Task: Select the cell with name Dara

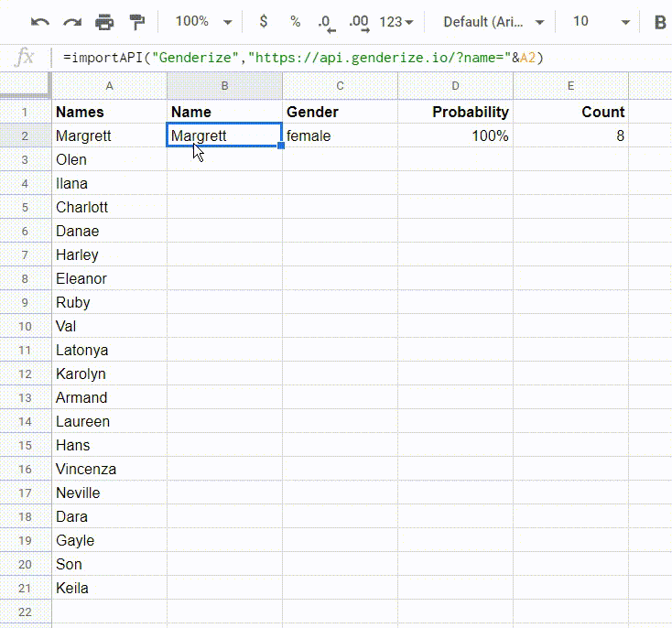Action: point(109,516)
